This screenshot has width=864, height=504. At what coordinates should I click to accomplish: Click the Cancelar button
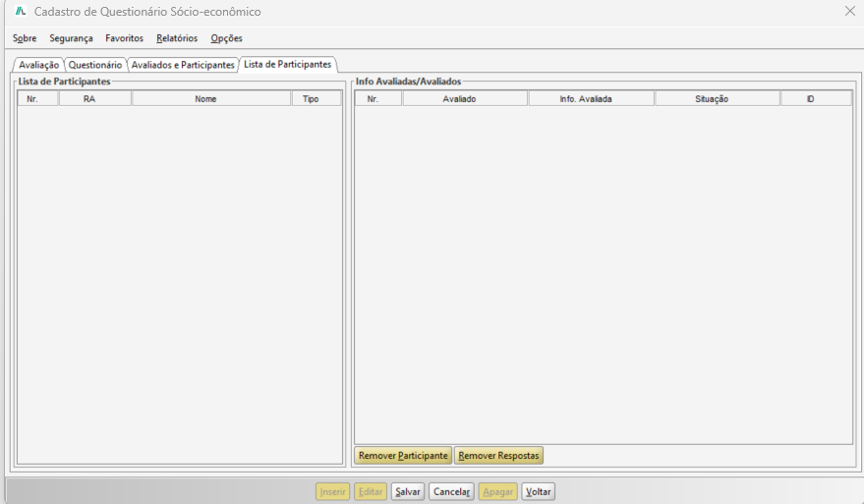coord(451,491)
